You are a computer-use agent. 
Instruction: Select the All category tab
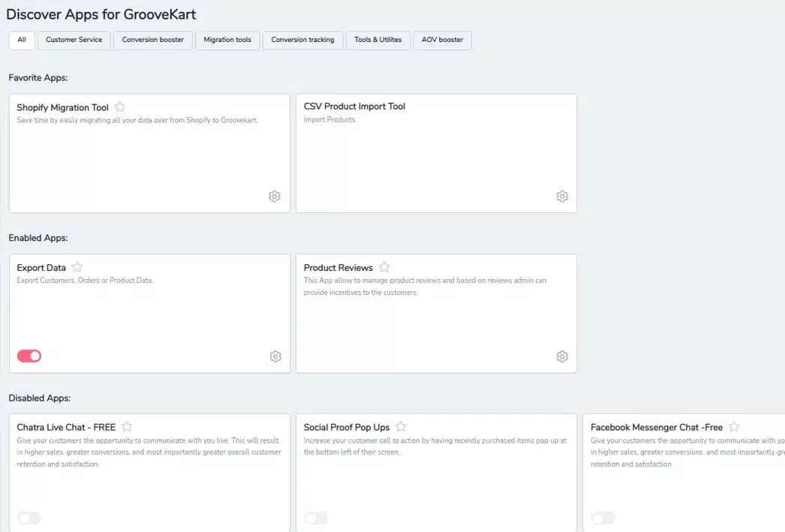tap(22, 40)
